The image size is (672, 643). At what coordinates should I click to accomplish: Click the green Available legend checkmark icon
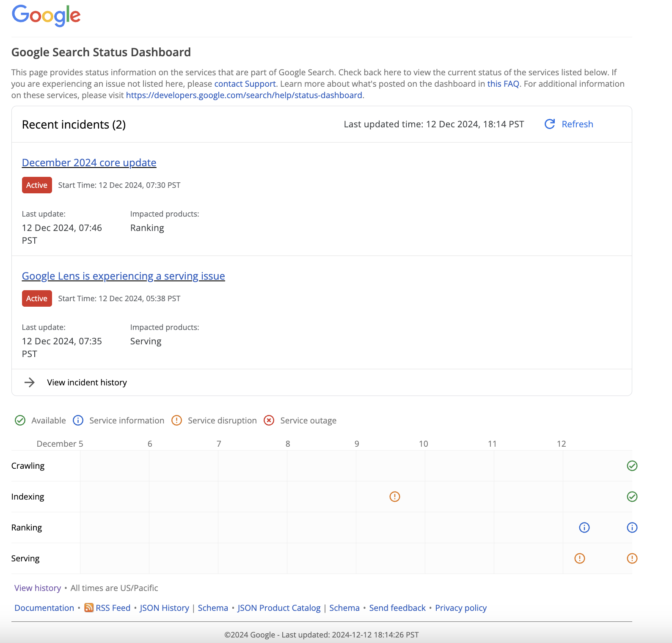20,420
